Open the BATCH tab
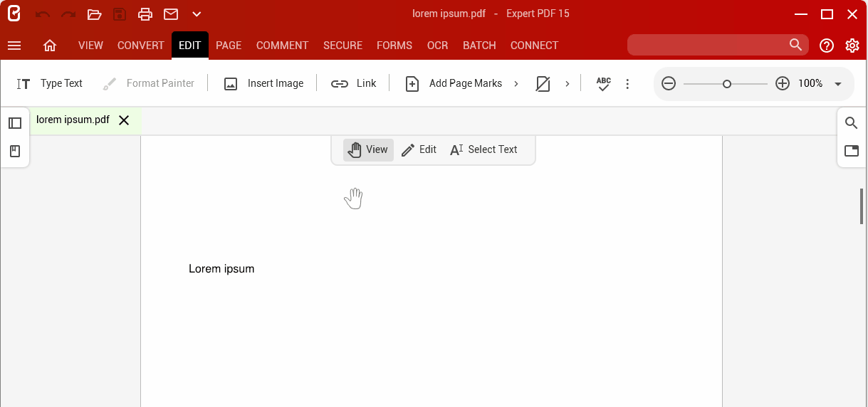868x407 pixels. click(479, 46)
